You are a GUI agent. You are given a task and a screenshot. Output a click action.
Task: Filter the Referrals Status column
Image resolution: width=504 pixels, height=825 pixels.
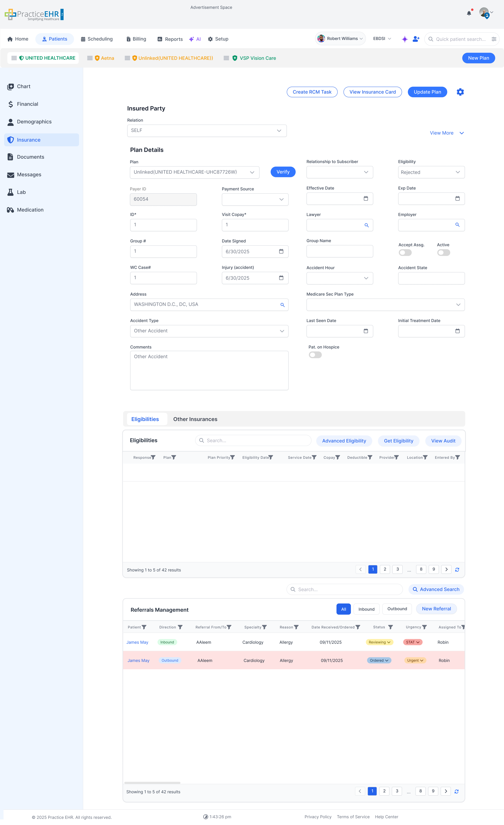tap(390, 627)
